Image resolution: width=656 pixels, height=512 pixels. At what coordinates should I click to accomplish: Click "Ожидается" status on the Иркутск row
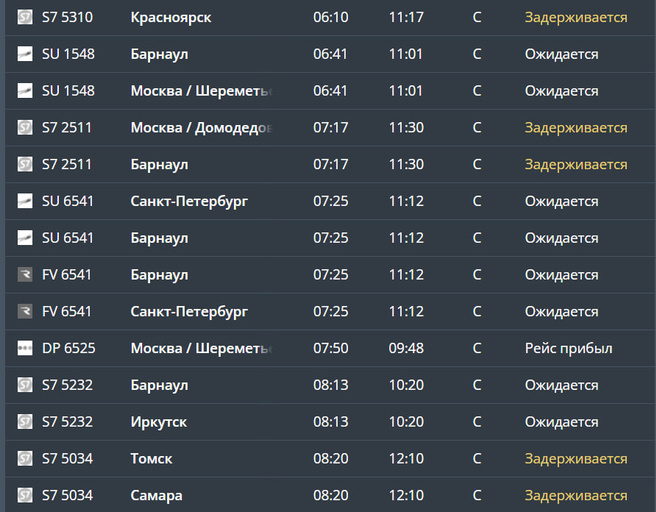tap(561, 422)
